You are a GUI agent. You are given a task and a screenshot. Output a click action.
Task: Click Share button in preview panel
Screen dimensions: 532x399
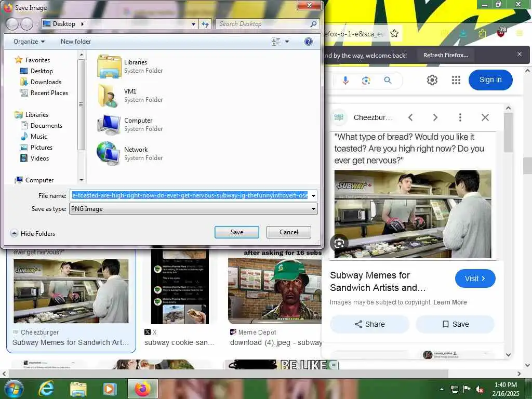pyautogui.click(x=370, y=324)
